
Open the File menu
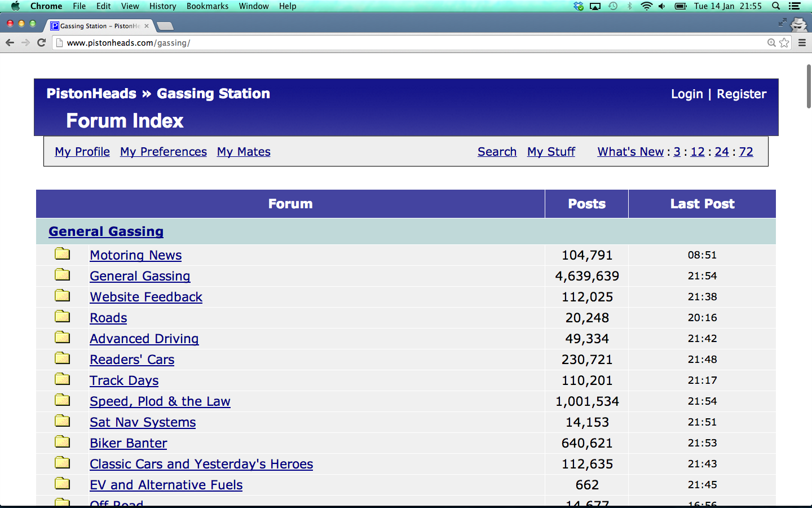pos(80,6)
